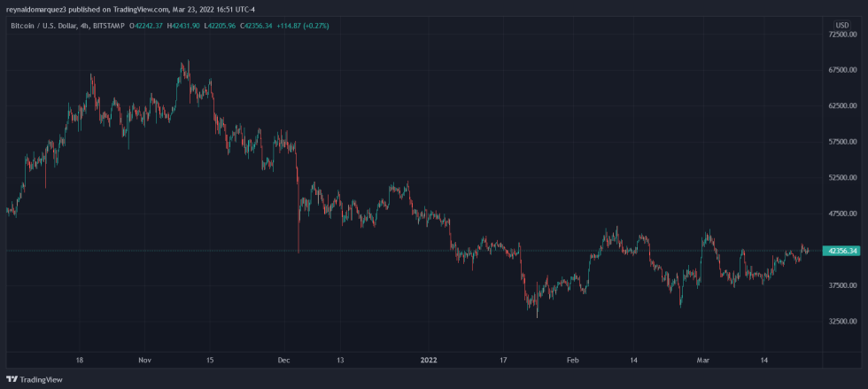Click the 4h interval label in chart header
The image size is (868, 389).
click(83, 26)
